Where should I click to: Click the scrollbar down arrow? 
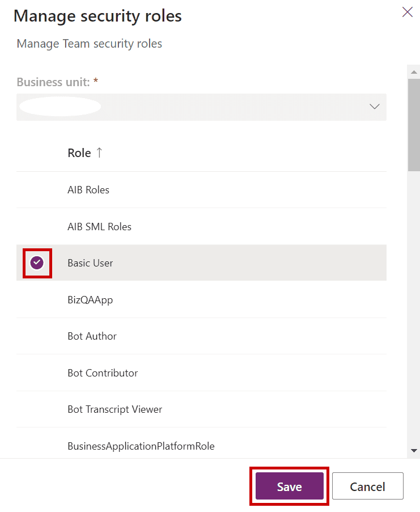(x=414, y=451)
